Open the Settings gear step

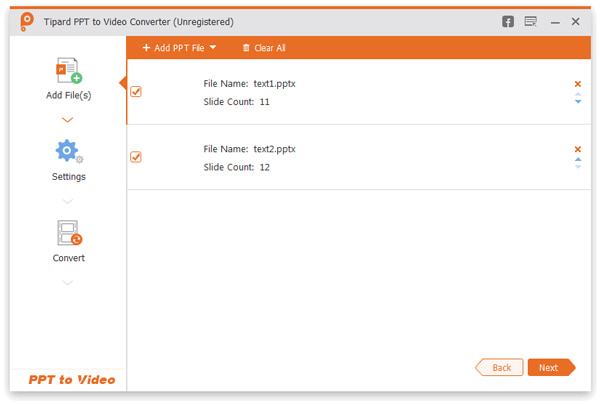[69, 151]
